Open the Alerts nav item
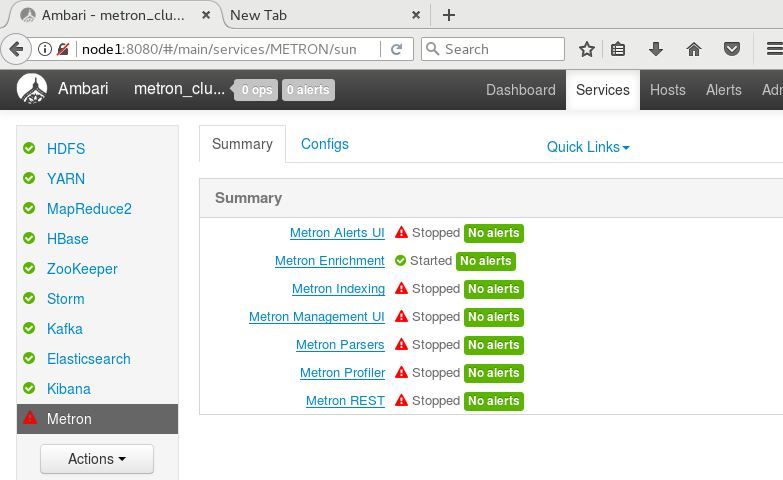The height and width of the screenshot is (480, 783). tap(724, 90)
